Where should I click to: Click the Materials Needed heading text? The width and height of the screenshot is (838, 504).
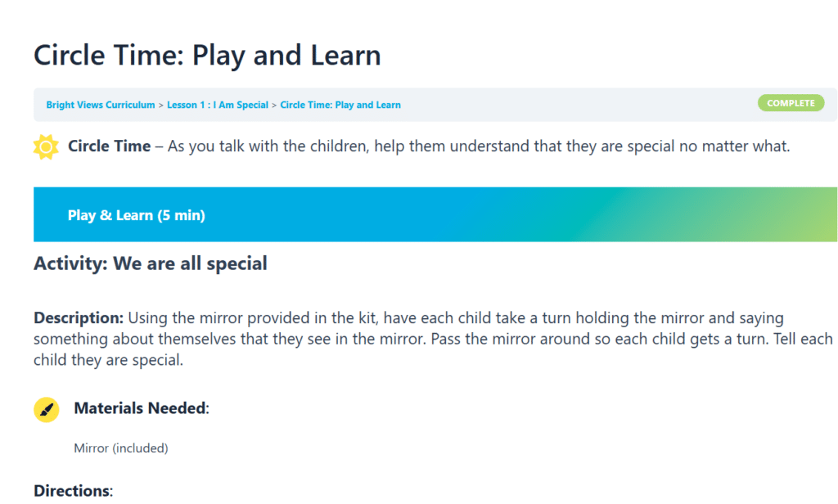(141, 408)
